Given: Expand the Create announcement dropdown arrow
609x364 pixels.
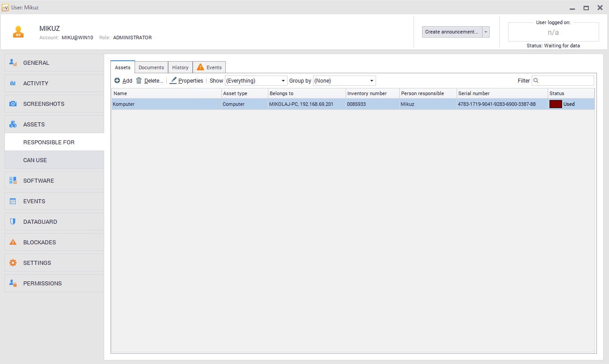Looking at the screenshot, I should [486, 32].
